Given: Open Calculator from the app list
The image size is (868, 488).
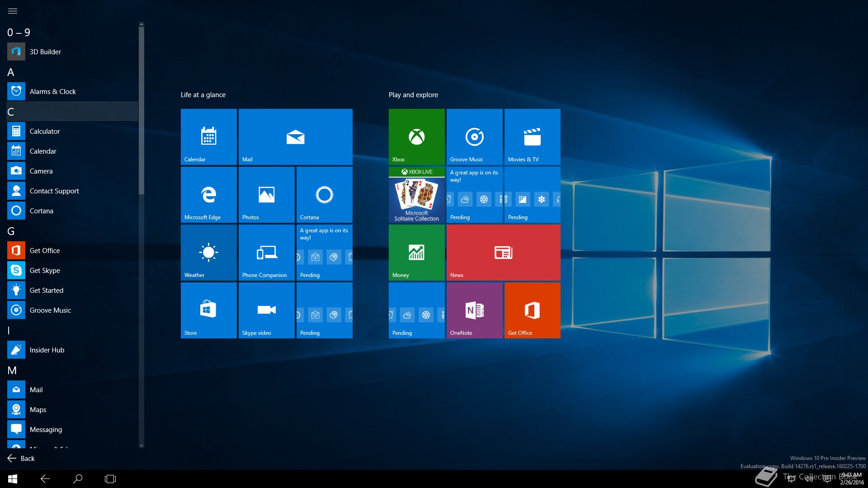Looking at the screenshot, I should click(72, 131).
